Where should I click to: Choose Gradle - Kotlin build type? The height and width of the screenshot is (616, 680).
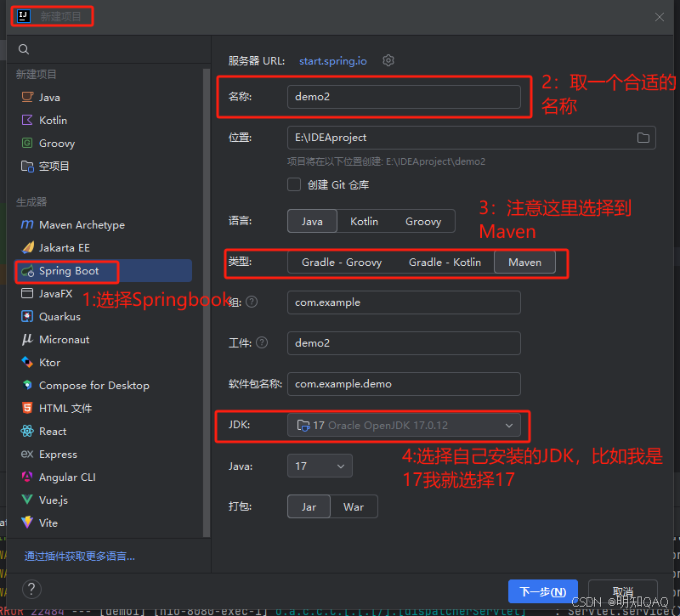[x=445, y=263]
